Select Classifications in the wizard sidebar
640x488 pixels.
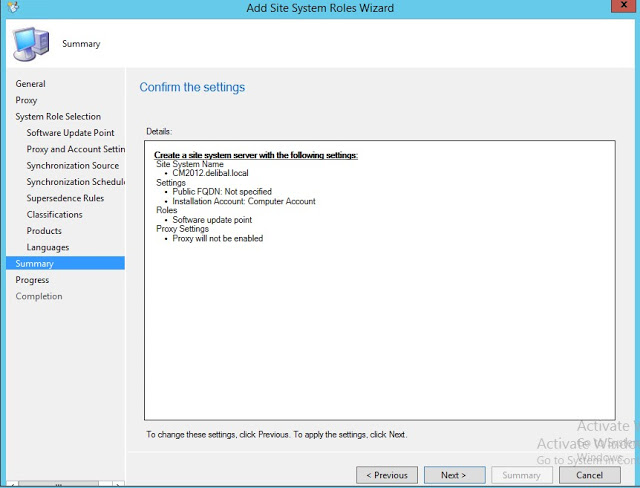(x=54, y=214)
